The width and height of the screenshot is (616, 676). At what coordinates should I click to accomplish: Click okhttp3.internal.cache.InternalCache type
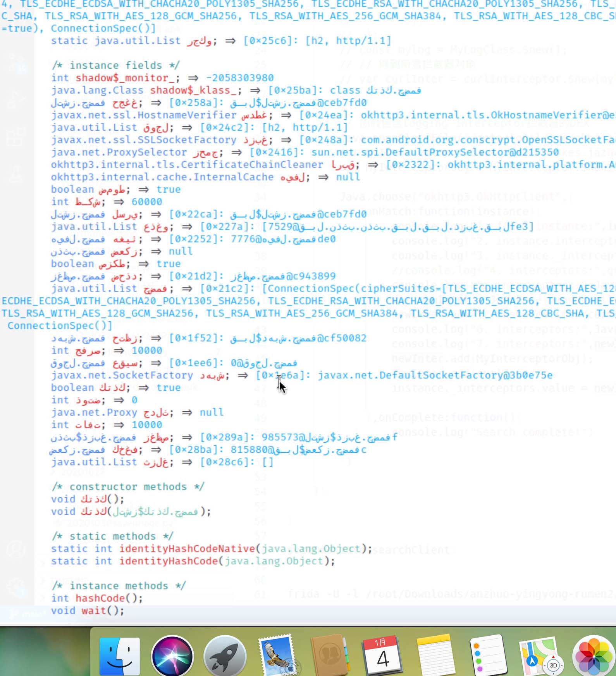pos(162,177)
